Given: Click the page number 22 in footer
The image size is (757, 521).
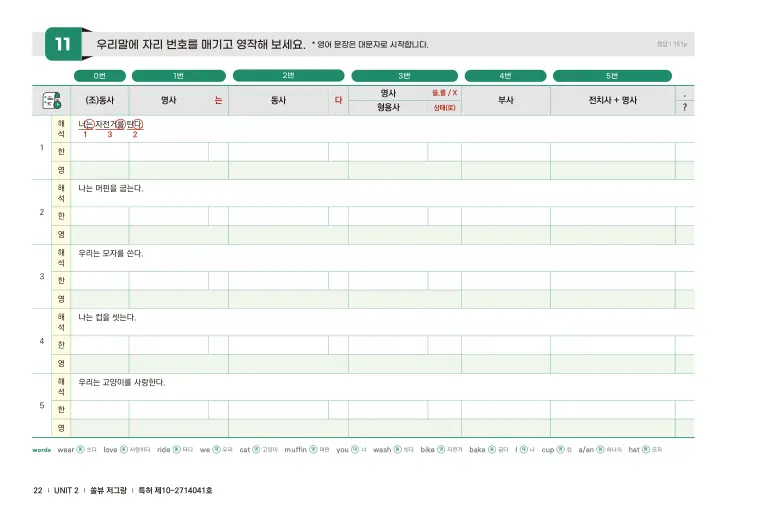Looking at the screenshot, I should 38,490.
